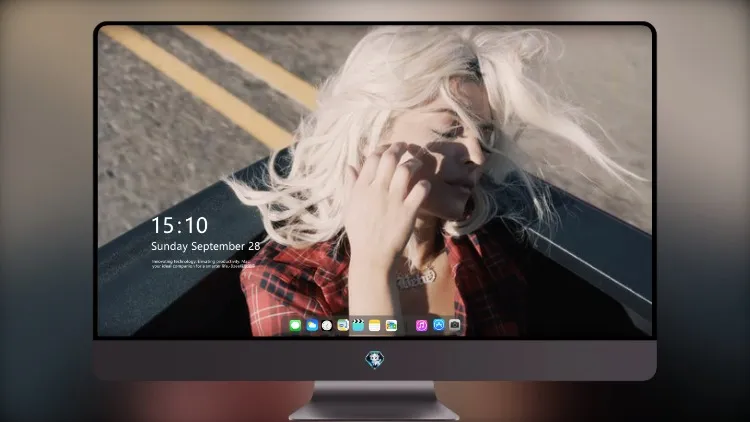Open the yellow-bordered Maps icon in dock
Screen dimensions: 750x422
point(343,326)
